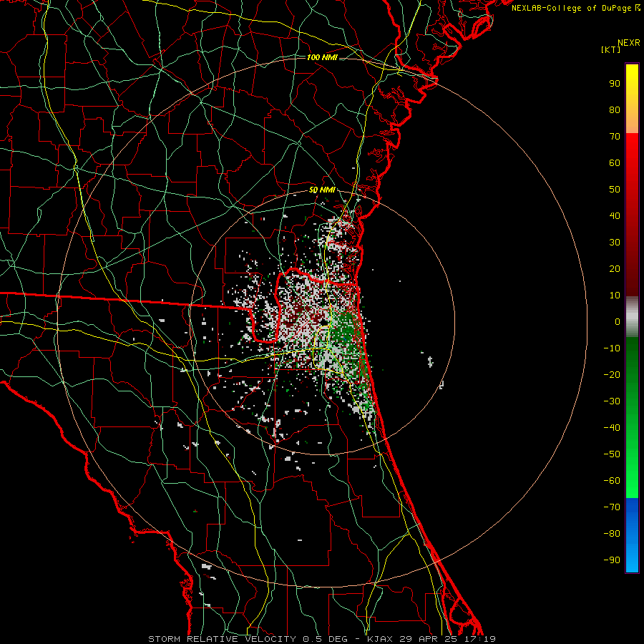
Task: Select the positive 20 knot scale label
Action: coord(615,269)
